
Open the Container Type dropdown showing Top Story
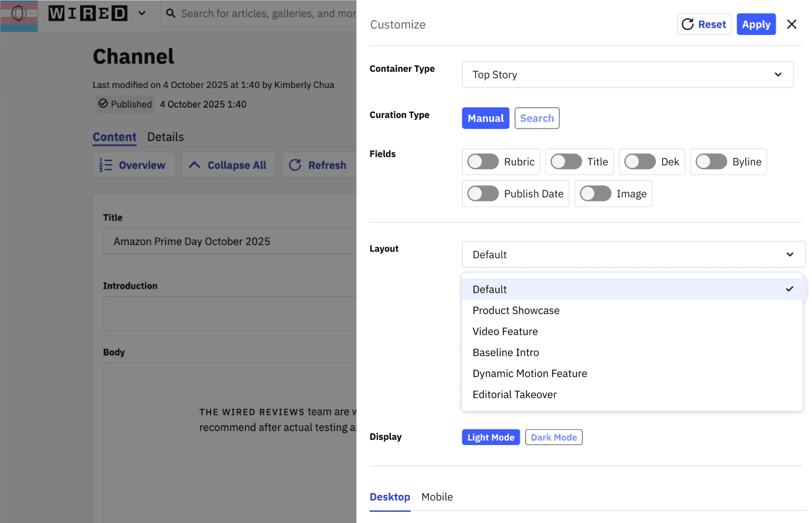[x=628, y=74]
